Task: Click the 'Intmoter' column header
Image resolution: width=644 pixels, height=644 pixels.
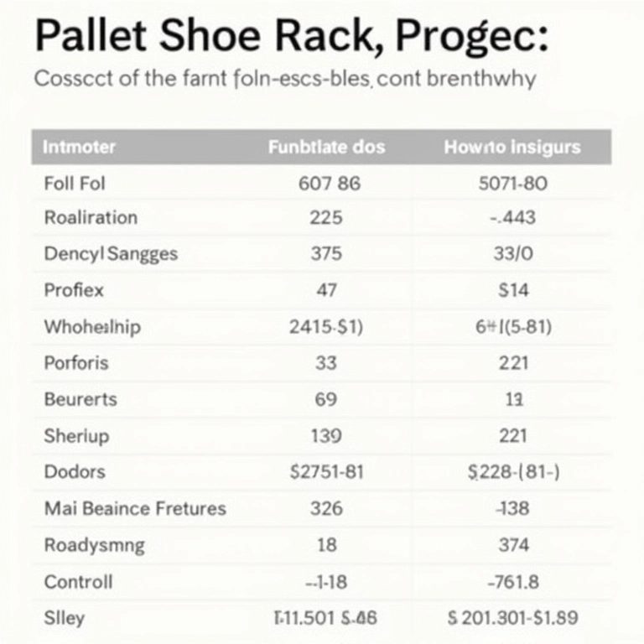Action: point(79,148)
